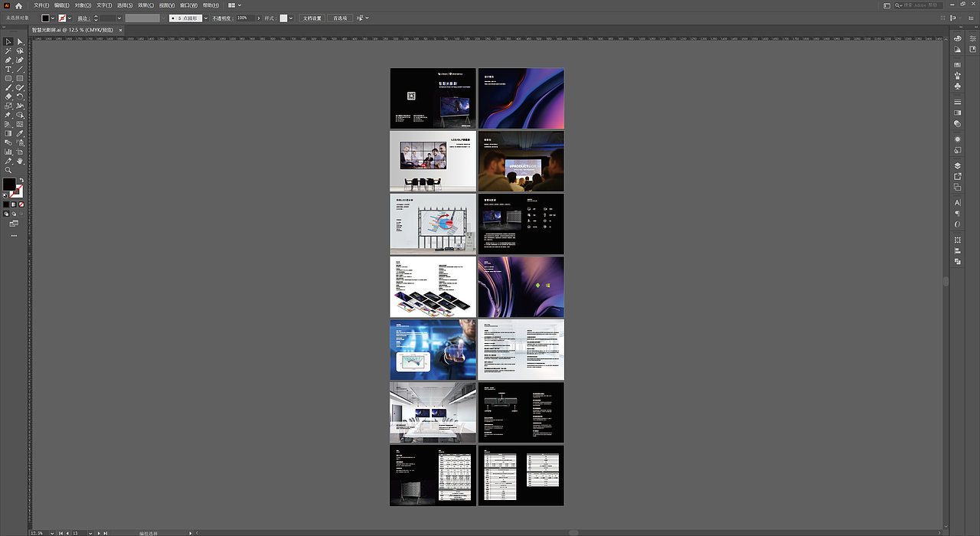This screenshot has width=980, height=536.
Task: Open the Color panel palette icon
Action: coord(957,38)
